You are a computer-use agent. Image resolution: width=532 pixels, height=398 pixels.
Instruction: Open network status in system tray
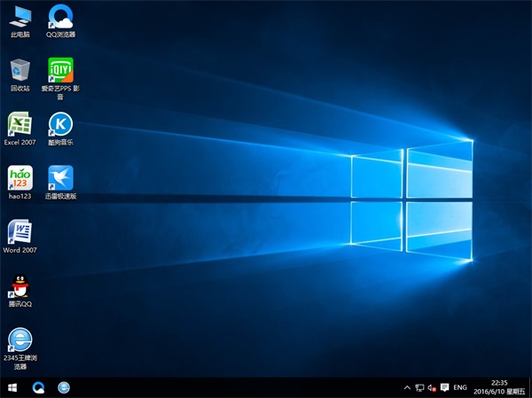click(x=420, y=387)
